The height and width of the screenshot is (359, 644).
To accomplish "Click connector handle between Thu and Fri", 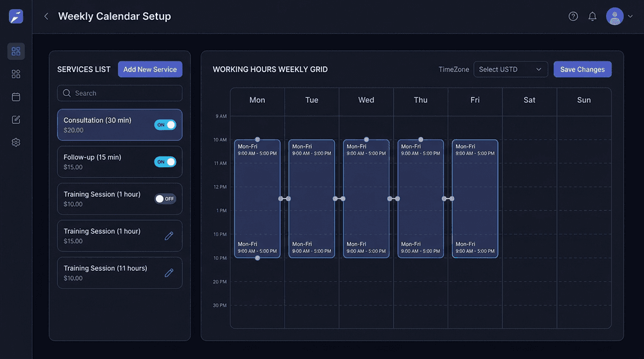I will (448, 199).
